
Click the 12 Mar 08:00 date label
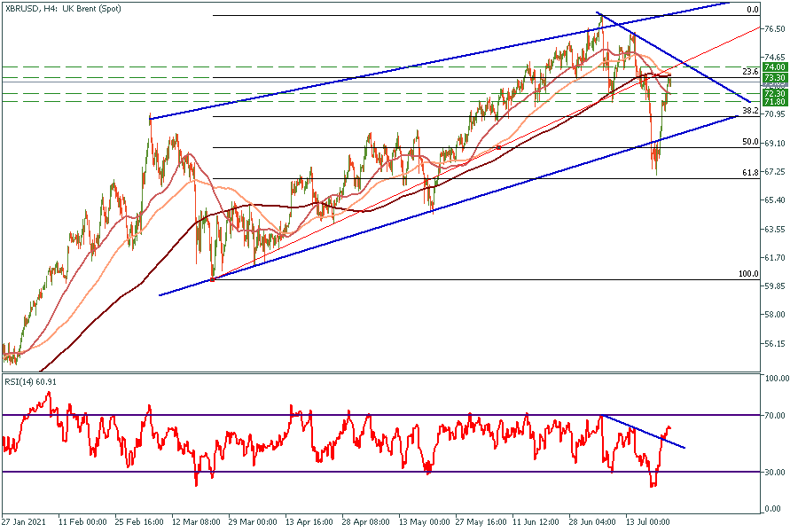pyautogui.click(x=198, y=522)
